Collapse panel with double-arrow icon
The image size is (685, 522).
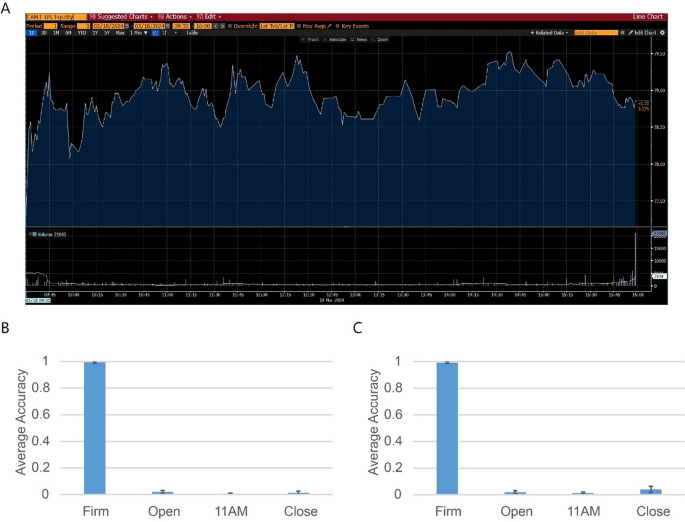(x=623, y=32)
